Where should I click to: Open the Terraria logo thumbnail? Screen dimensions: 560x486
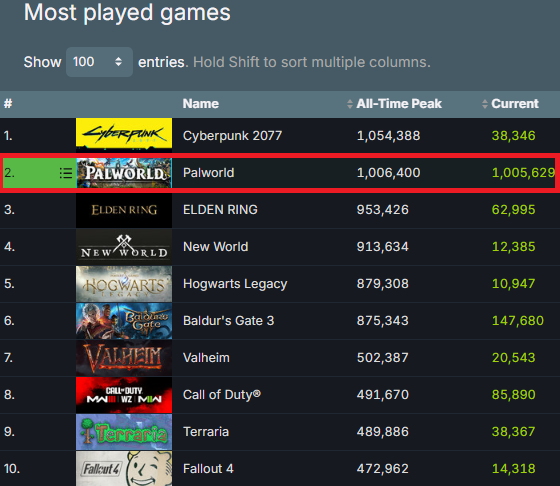tap(124, 432)
